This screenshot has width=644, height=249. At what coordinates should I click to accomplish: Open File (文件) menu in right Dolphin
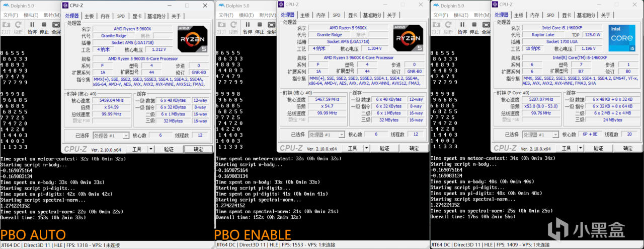[440, 15]
